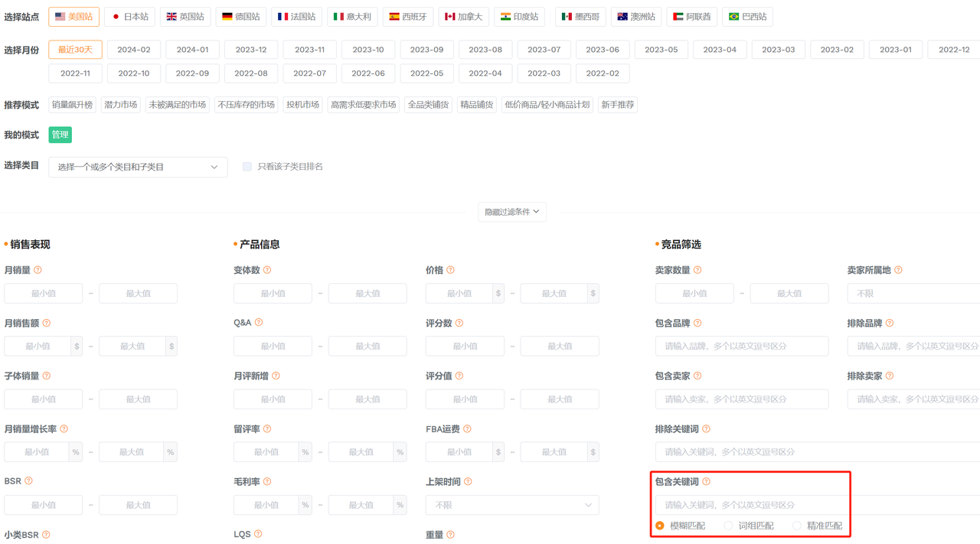
Task: Click help icon beside 毛利率
Action: click(267, 482)
